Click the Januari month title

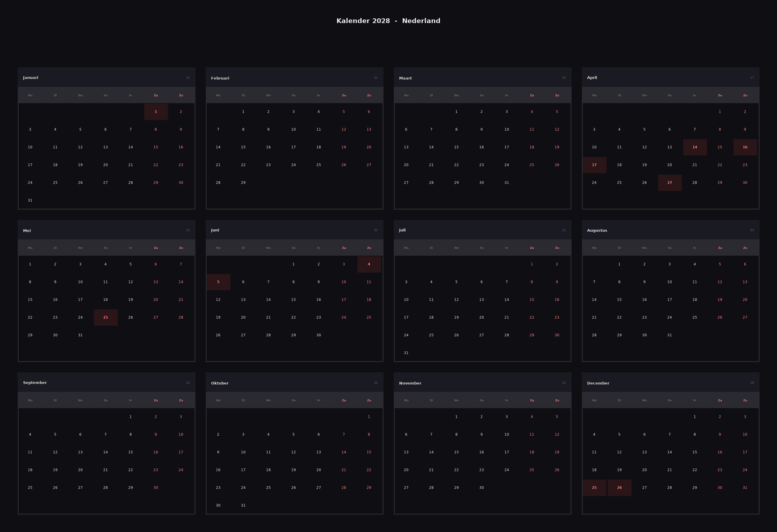(30, 77)
